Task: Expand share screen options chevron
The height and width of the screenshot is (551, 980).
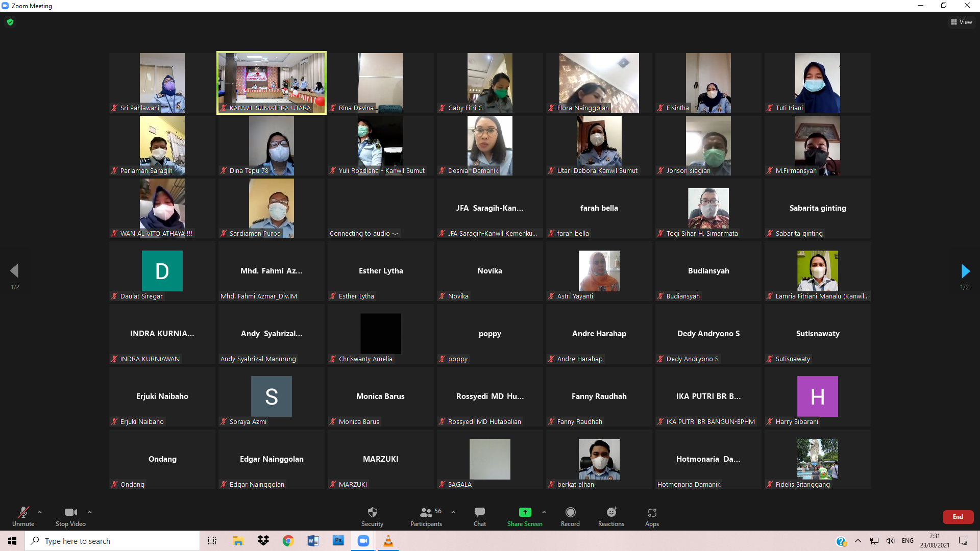Action: (x=544, y=512)
